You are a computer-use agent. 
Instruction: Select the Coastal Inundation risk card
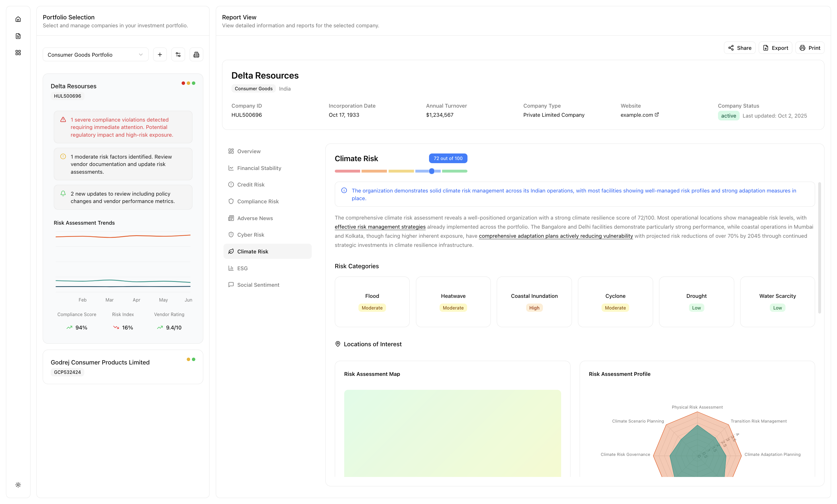click(534, 302)
